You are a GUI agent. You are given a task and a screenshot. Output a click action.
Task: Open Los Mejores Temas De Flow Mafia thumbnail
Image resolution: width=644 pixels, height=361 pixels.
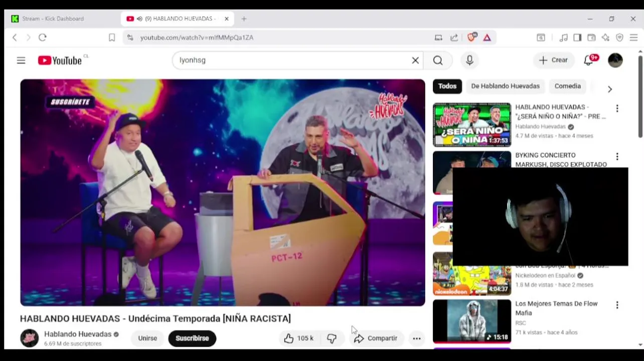(x=472, y=321)
